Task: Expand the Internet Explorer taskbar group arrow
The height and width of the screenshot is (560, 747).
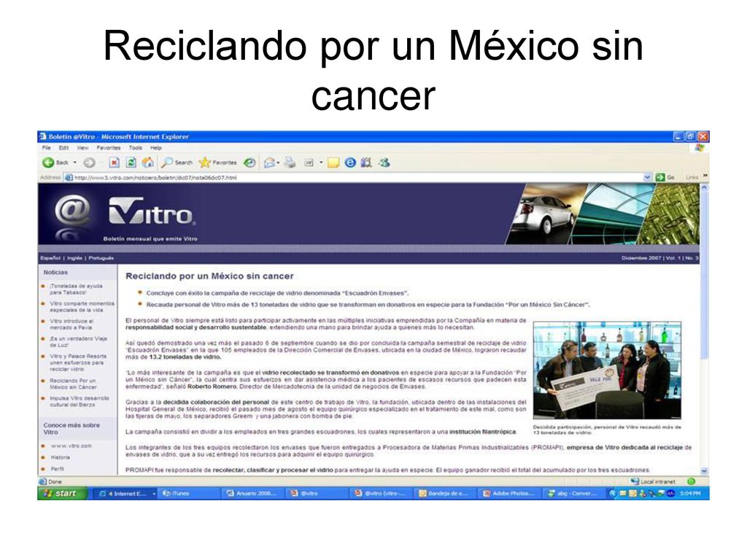Action: coord(154,494)
